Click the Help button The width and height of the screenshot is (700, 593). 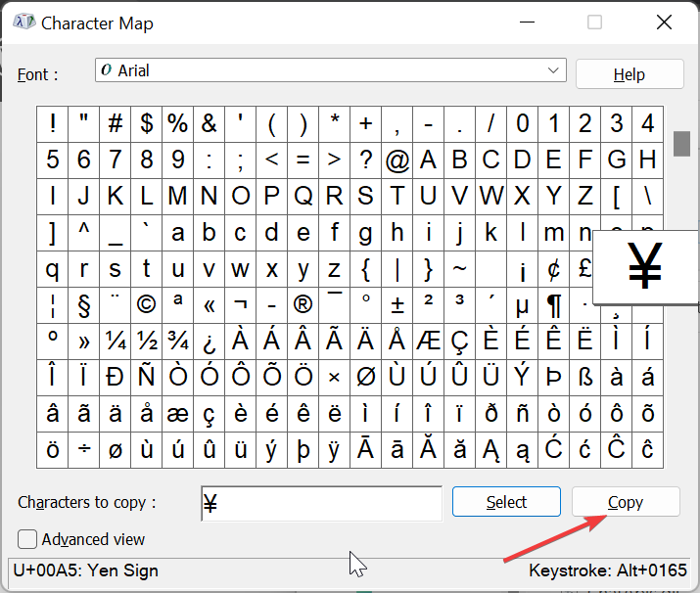click(630, 74)
